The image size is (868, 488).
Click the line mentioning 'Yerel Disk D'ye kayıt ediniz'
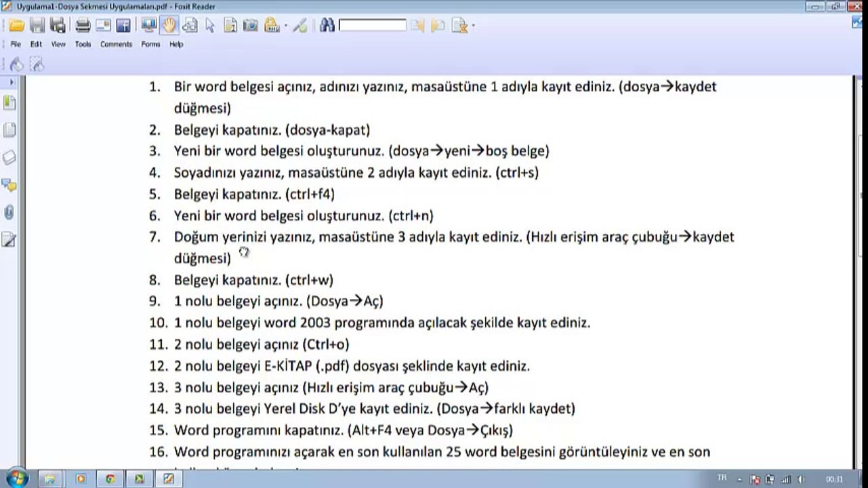click(375, 408)
